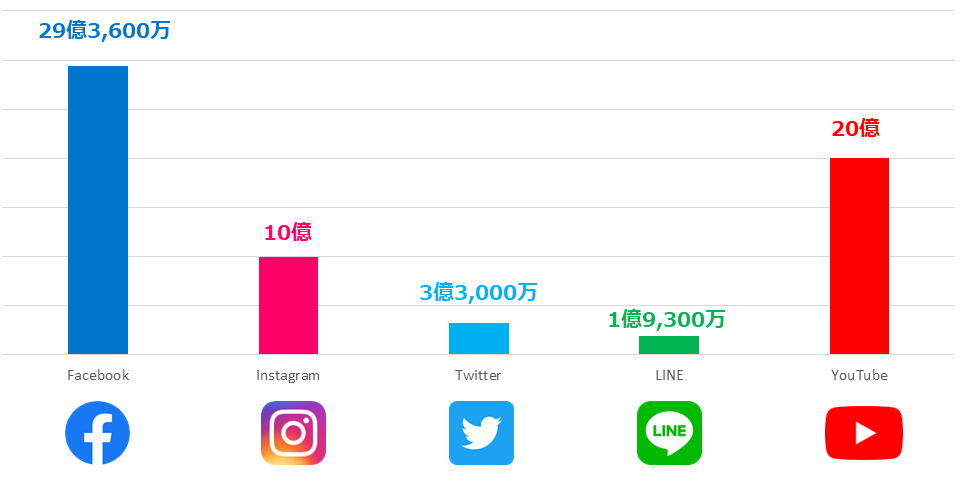This screenshot has height=489, width=960.
Task: Click the YouTube play logo icon
Action: tap(863, 433)
